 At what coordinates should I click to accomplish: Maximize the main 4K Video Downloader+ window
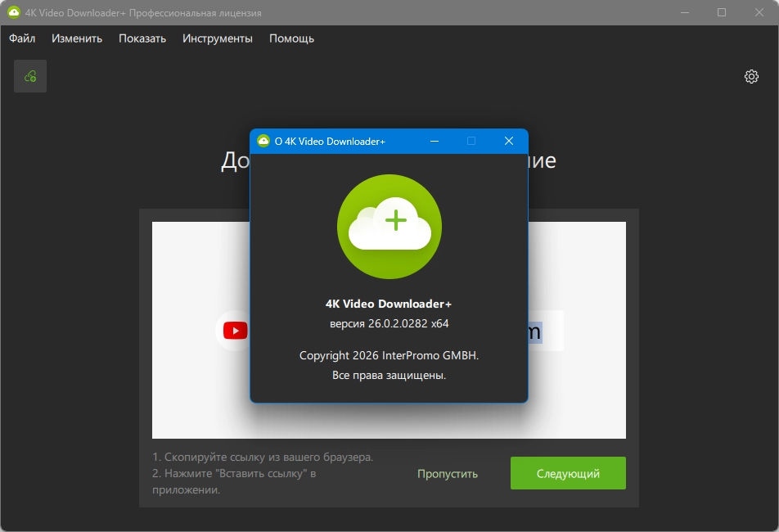pyautogui.click(x=722, y=12)
